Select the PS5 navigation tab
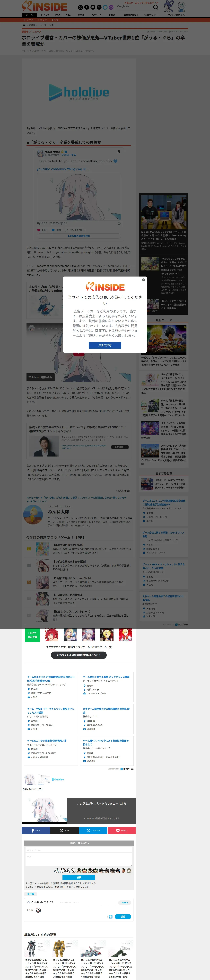The height and width of the screenshot is (980, 210). coord(58,15)
